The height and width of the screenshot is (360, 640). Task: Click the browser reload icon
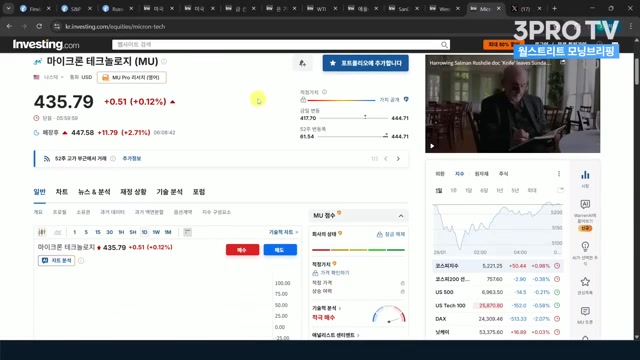[39, 27]
